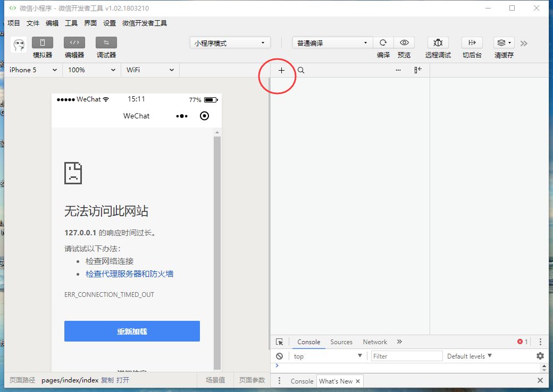Open the 100% zoom dropdown
The height and width of the screenshot is (392, 553).
pyautogui.click(x=91, y=70)
